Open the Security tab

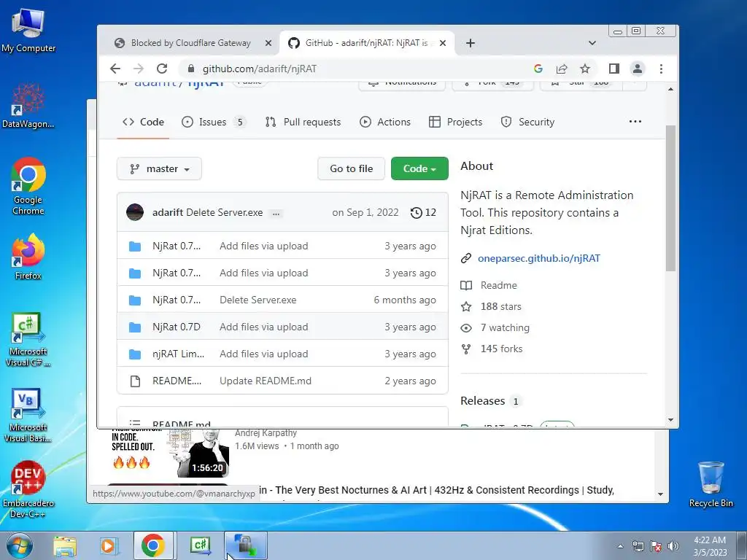pyautogui.click(x=527, y=122)
